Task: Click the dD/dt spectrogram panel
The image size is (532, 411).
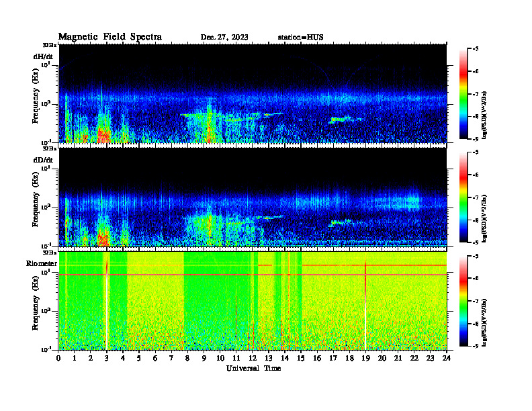Action: tap(253, 197)
